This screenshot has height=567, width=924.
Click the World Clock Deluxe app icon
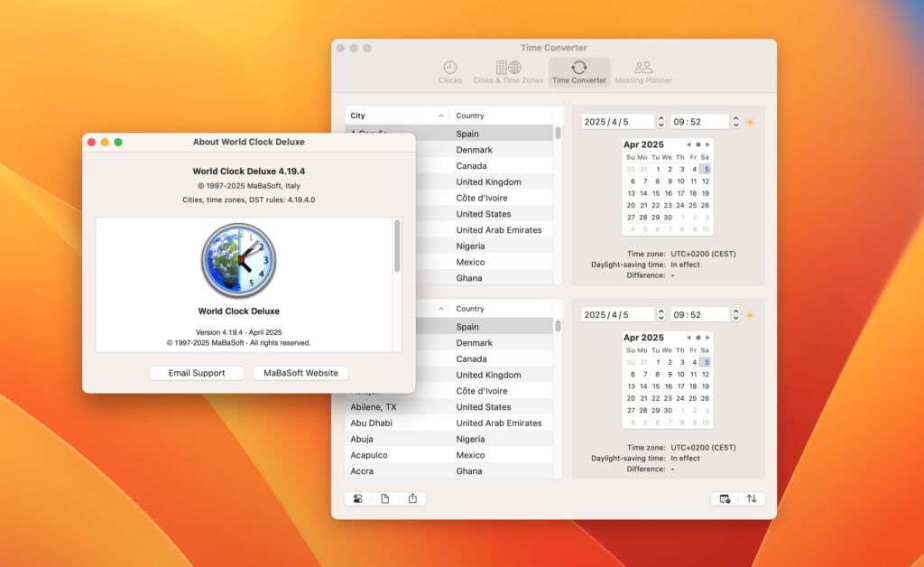point(239,260)
